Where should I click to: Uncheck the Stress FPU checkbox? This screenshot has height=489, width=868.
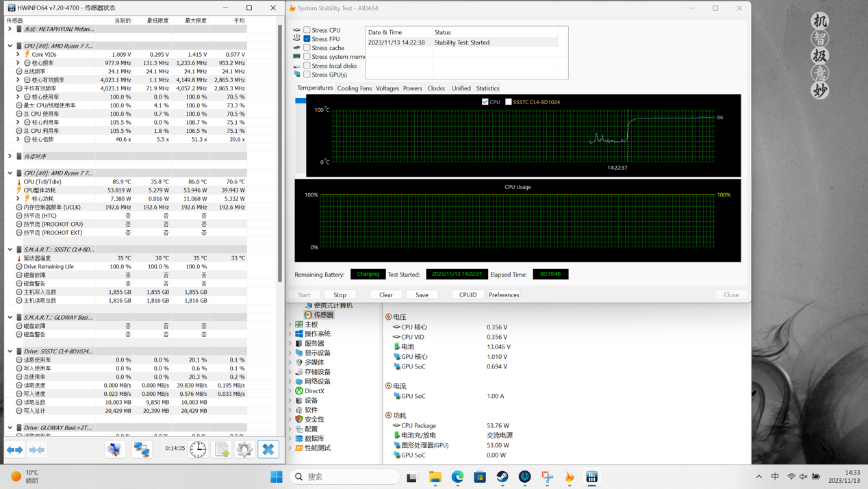[x=307, y=39]
